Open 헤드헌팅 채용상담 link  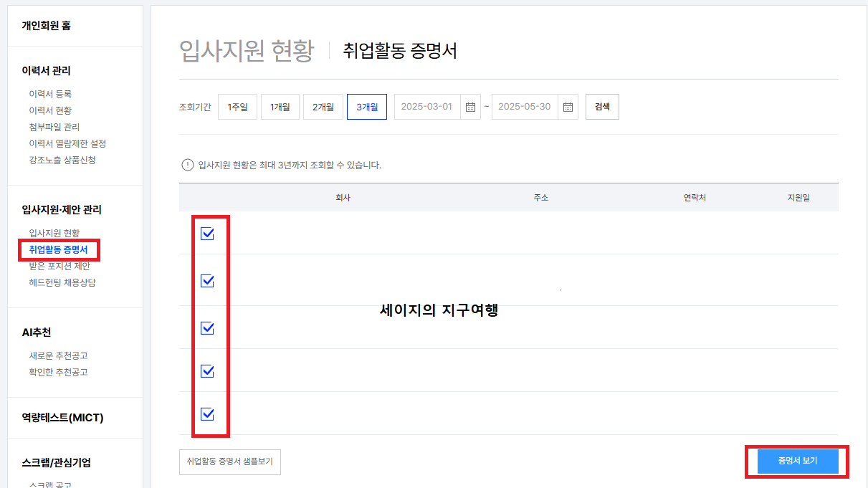(x=62, y=282)
